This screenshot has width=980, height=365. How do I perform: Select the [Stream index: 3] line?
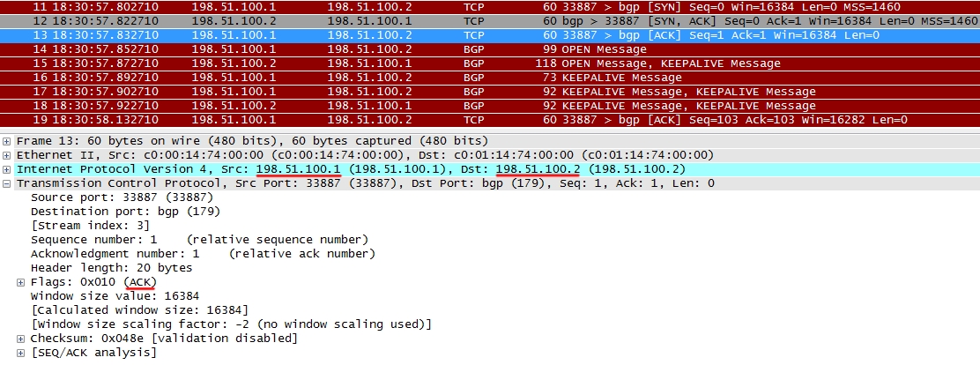78,226
